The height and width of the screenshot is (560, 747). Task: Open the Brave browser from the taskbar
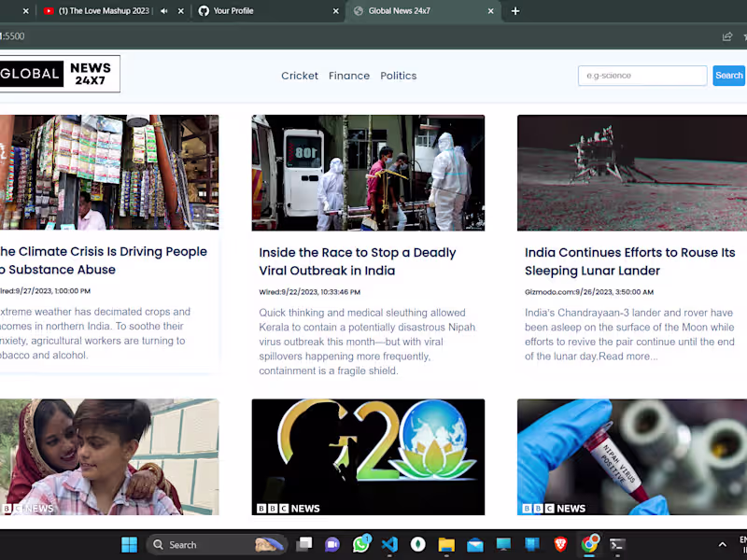561,544
